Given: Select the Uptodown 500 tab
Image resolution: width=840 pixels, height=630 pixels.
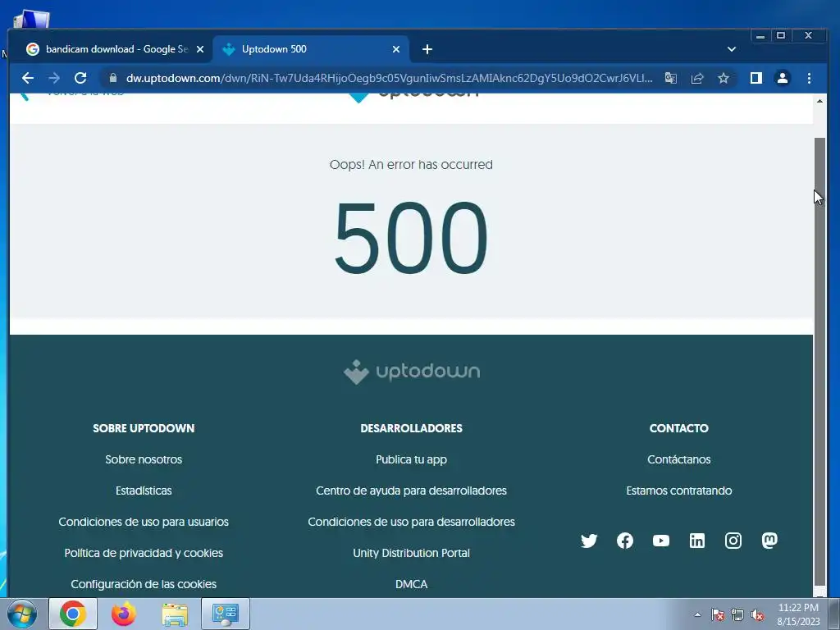Looking at the screenshot, I should (x=311, y=49).
